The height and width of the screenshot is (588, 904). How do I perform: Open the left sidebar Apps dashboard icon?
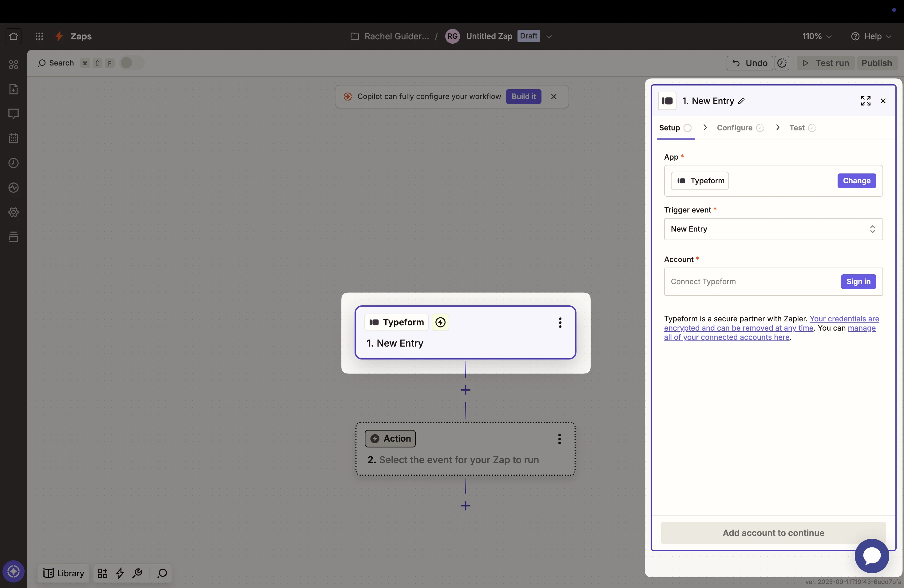coord(13,65)
